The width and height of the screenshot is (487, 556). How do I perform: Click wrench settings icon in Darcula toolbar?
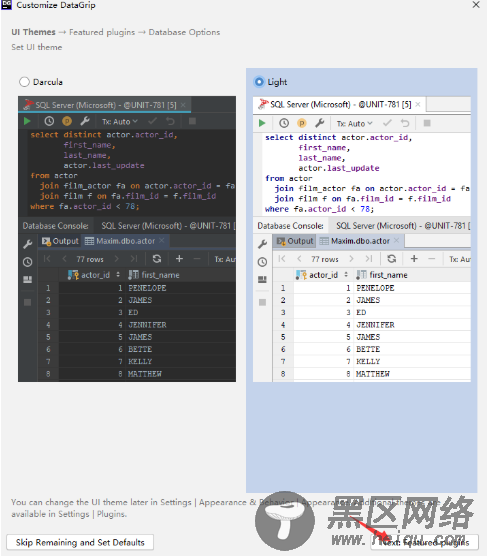coord(85,121)
